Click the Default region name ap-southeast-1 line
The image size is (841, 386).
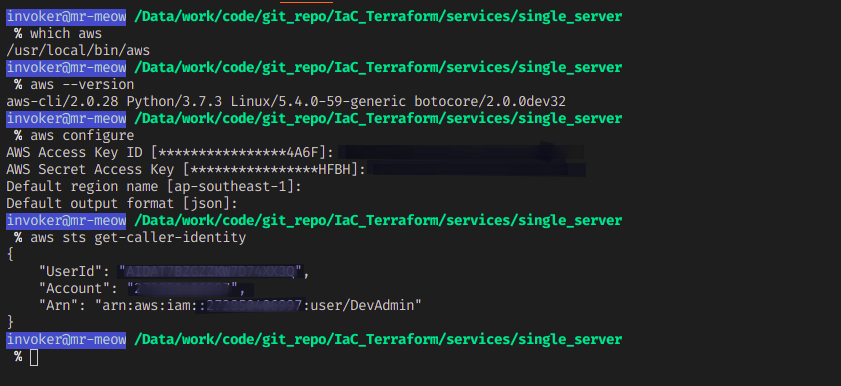click(x=154, y=187)
